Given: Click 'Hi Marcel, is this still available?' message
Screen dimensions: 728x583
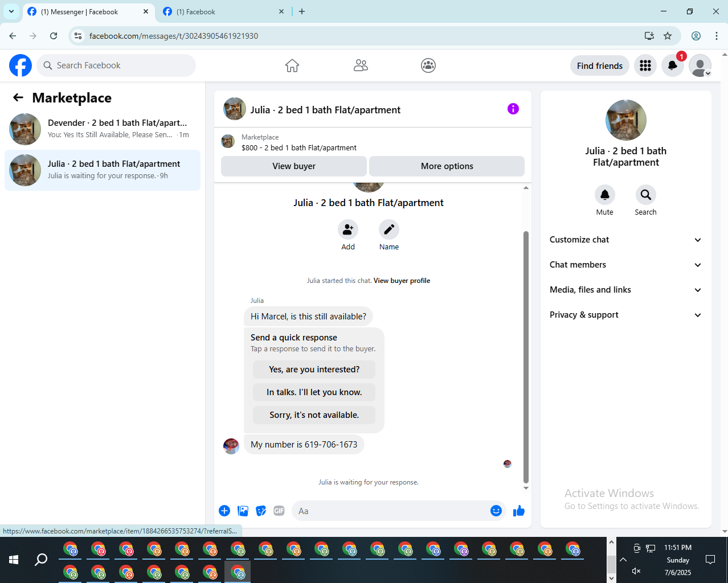Looking at the screenshot, I should coord(308,317).
